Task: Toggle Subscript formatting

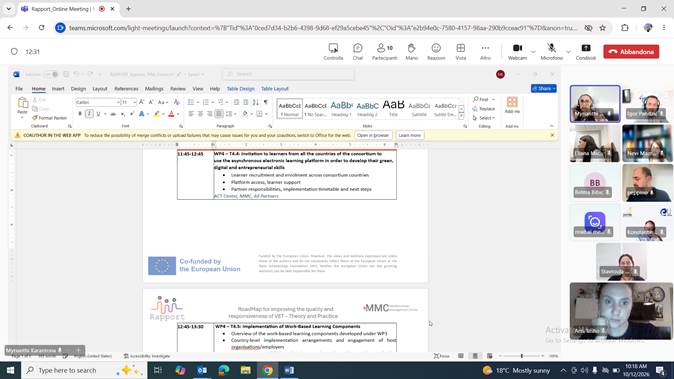Action: 123,114
